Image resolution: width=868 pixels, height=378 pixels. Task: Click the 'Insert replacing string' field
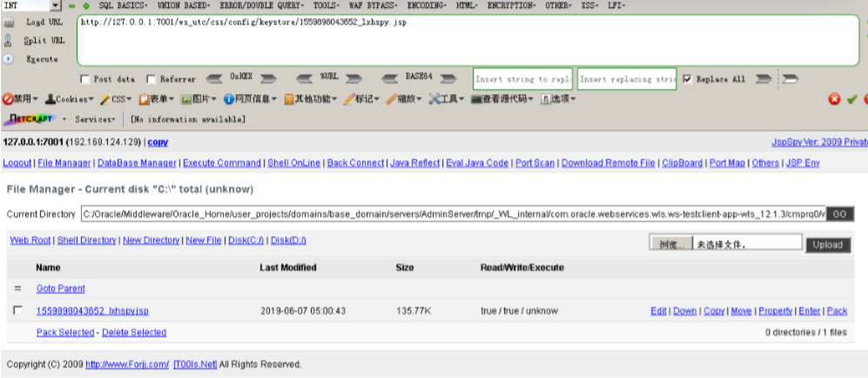click(x=627, y=79)
